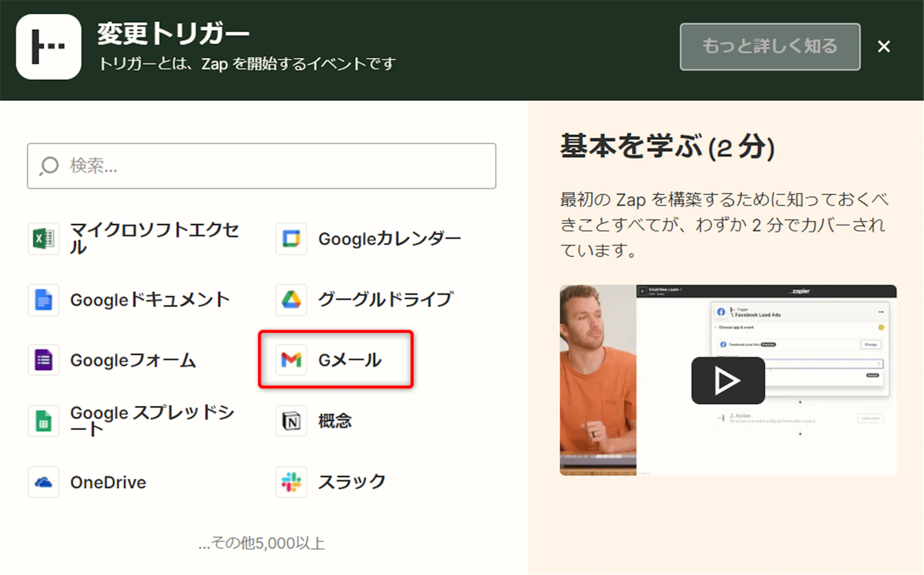Select the Slack app icon
This screenshot has width=924, height=575.
click(x=291, y=482)
